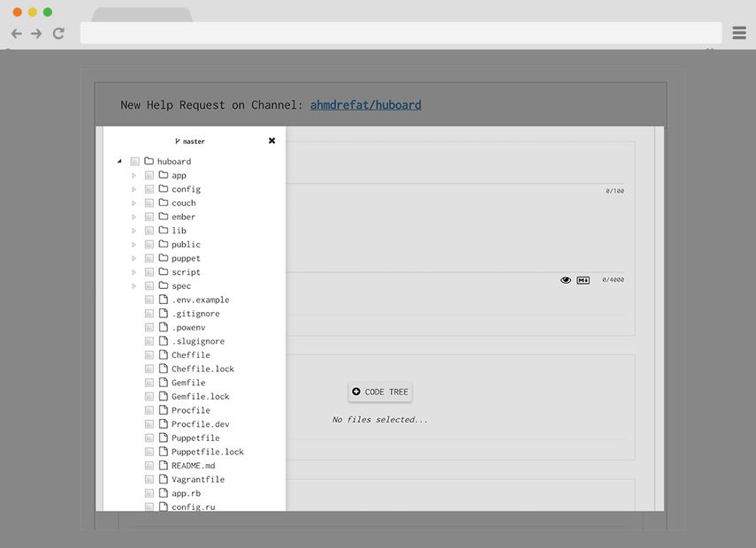Image resolution: width=756 pixels, height=548 pixels.
Task: Click the browser forward arrow
Action: click(x=36, y=34)
